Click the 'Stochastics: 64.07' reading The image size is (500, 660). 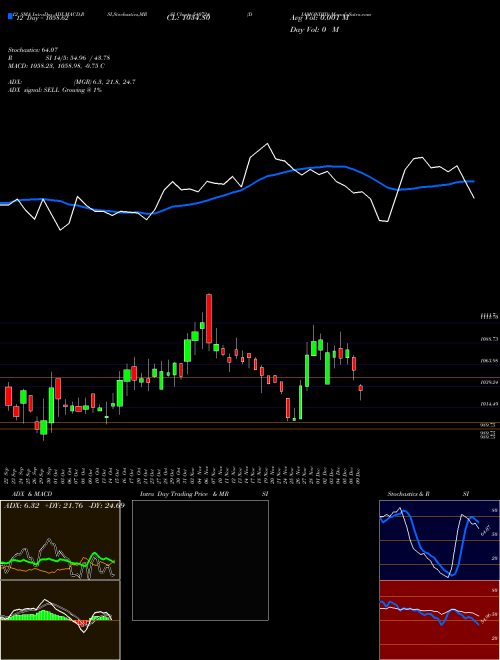[32, 50]
